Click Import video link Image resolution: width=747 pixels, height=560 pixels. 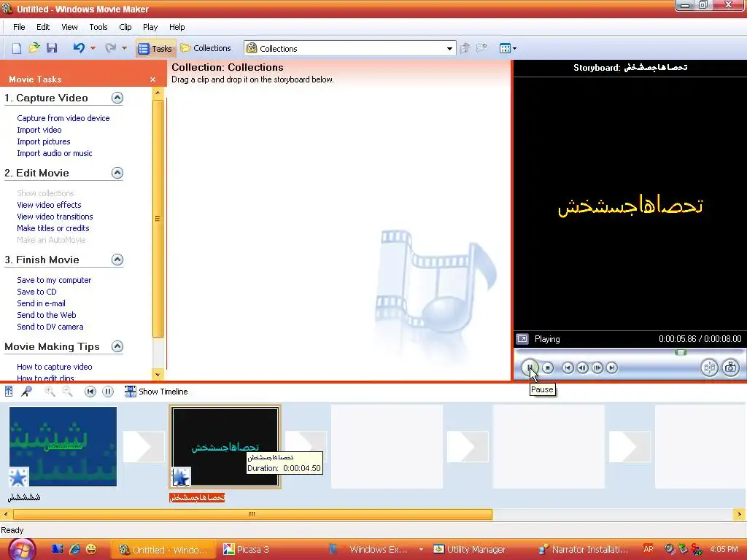click(x=39, y=130)
